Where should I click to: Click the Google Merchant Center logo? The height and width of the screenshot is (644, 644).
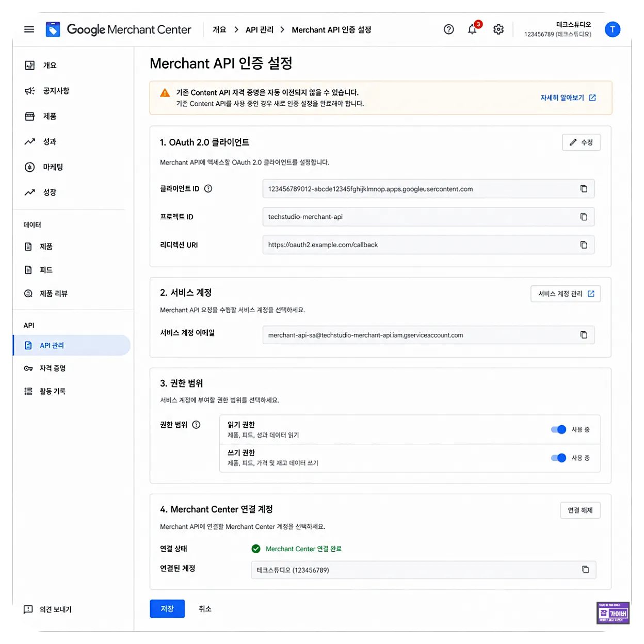click(x=118, y=29)
